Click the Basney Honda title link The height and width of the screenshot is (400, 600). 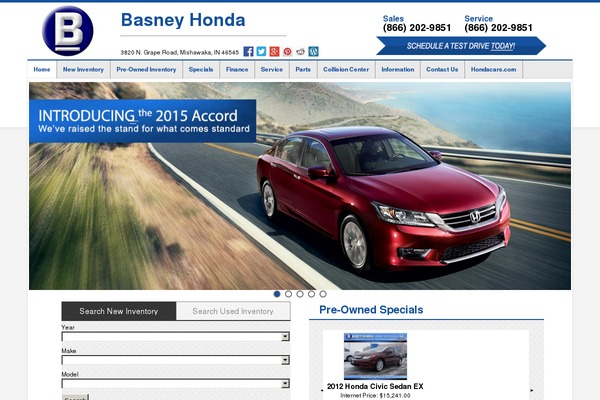[x=183, y=20]
